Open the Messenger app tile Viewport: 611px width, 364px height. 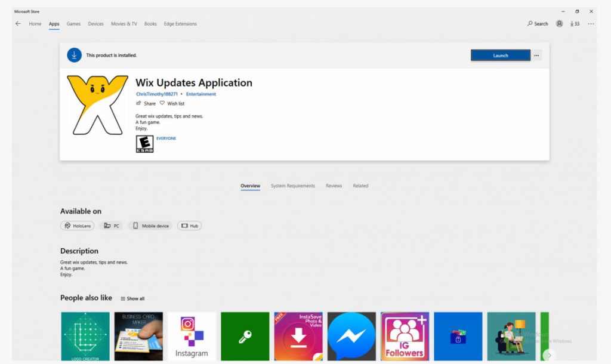click(351, 336)
